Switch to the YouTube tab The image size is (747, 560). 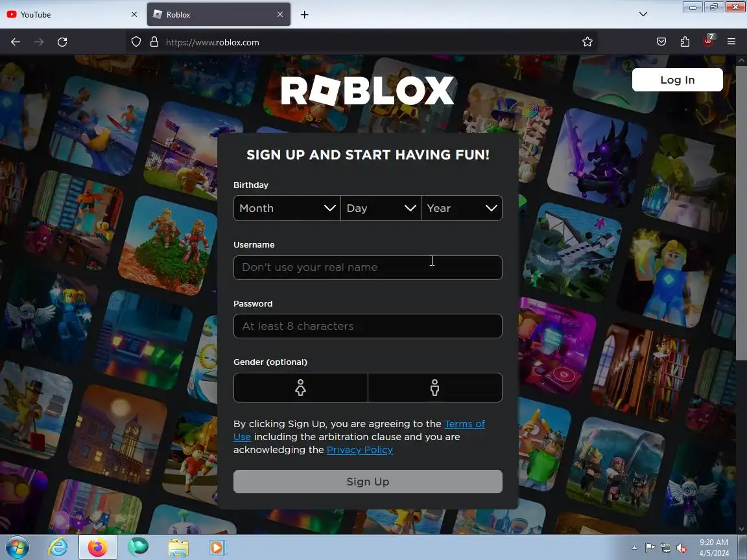click(71, 14)
